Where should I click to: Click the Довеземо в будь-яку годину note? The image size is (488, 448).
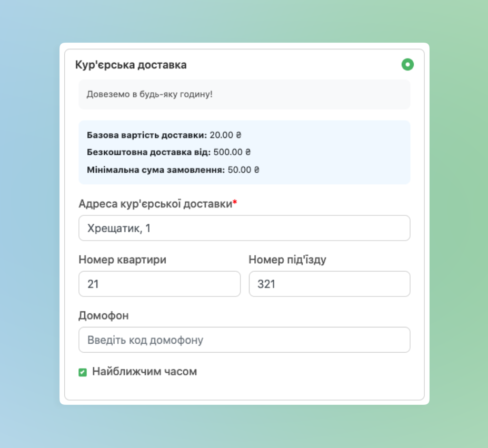click(x=150, y=95)
